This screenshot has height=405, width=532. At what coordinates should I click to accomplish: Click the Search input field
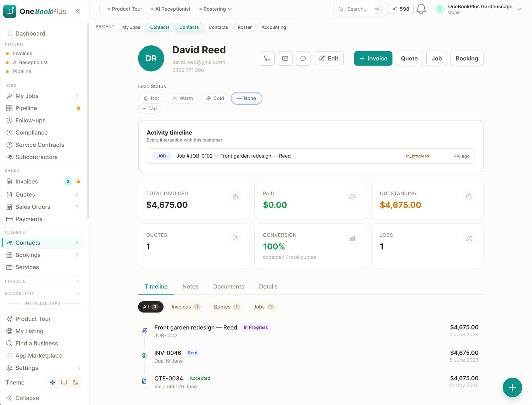[360, 9]
